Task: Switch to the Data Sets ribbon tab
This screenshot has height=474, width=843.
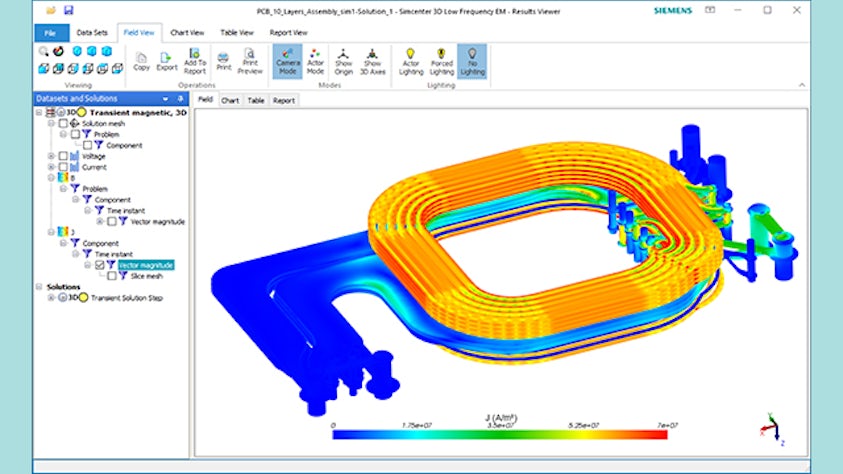Action: tap(92, 33)
